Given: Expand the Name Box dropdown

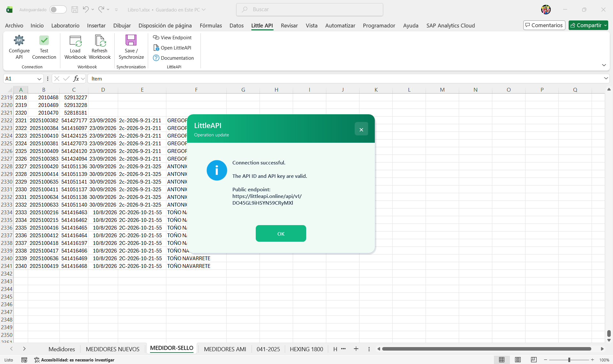Looking at the screenshot, I should point(39,79).
